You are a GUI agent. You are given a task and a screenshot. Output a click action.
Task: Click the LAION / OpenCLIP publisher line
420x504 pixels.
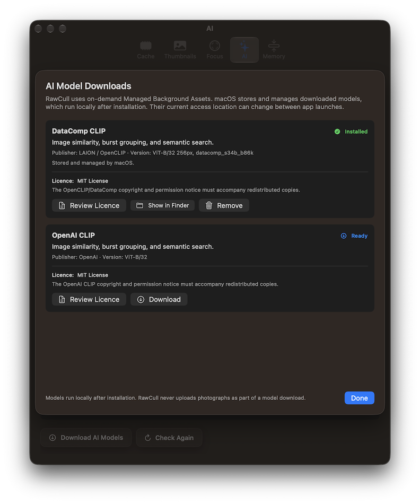(153, 153)
